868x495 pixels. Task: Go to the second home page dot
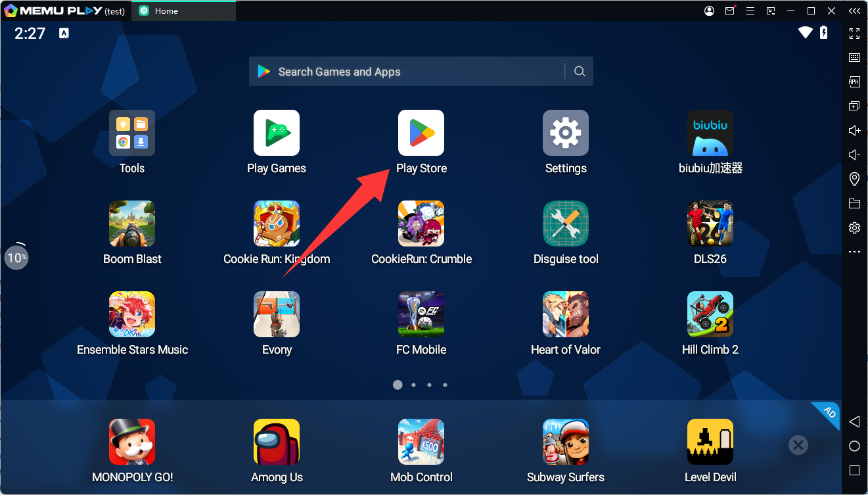[413, 385]
